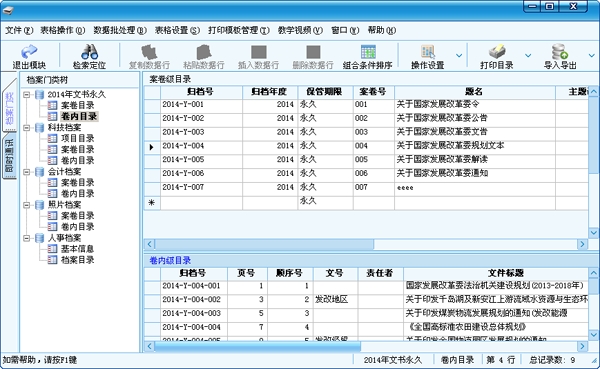This screenshot has width=600, height=369.
Task: Click the 删除数据行 delete row icon
Action: tap(313, 52)
